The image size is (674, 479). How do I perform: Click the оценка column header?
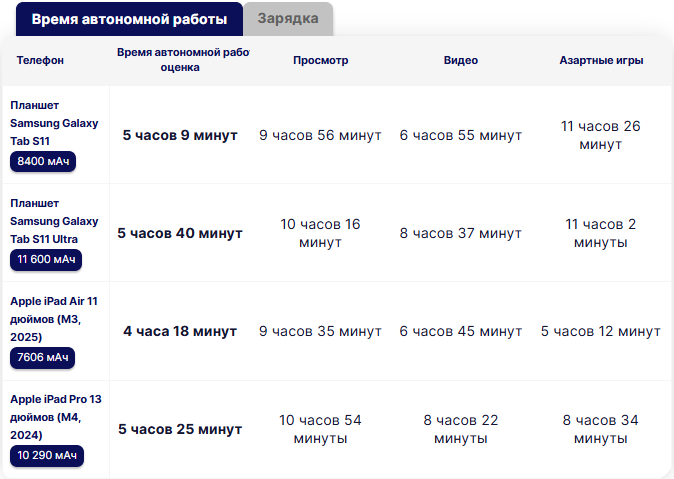point(180,68)
